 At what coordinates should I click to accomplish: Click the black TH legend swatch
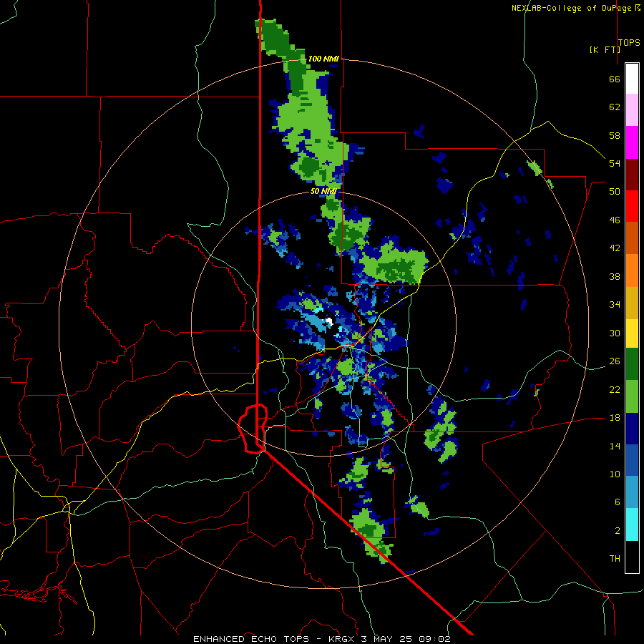(632, 557)
